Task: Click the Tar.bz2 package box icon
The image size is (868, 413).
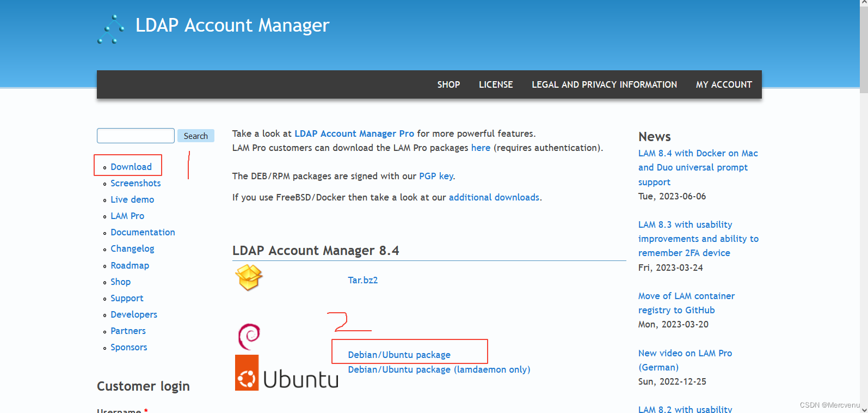Action: tap(249, 277)
